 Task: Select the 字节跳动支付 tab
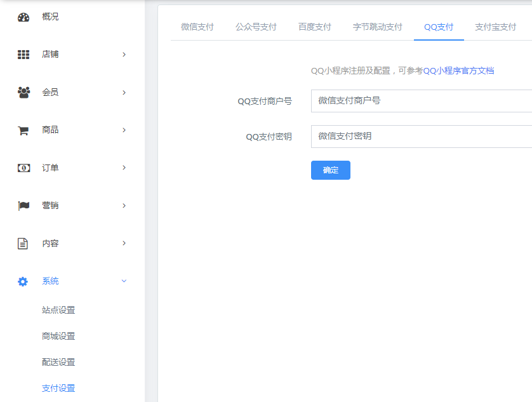[x=377, y=27]
